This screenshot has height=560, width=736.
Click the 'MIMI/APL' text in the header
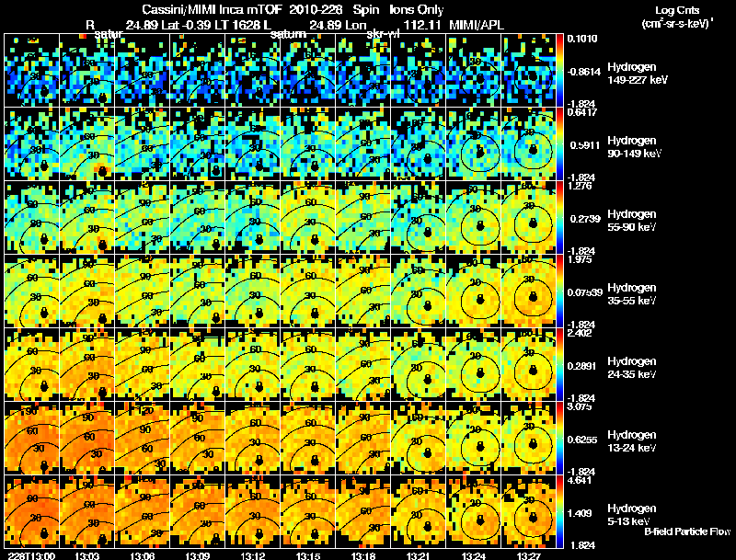(476, 25)
